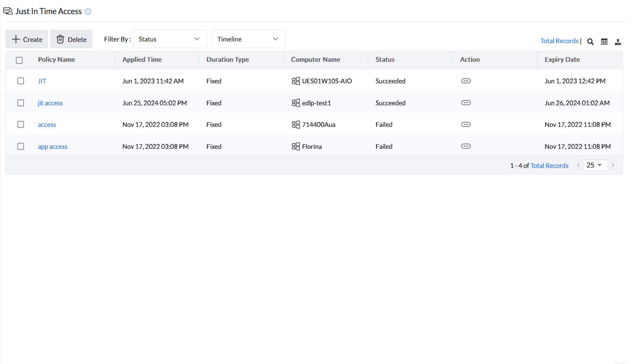Go to next page arrow
This screenshot has width=632, height=364.
(x=613, y=165)
